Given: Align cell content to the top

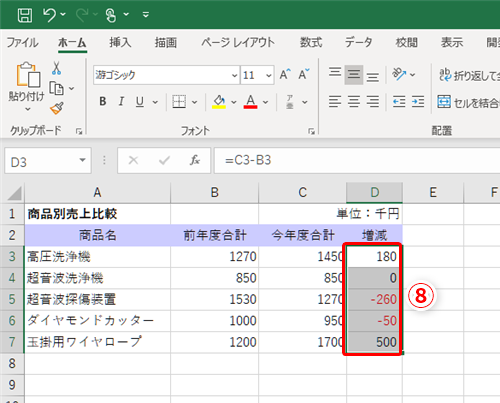Looking at the screenshot, I should [335, 72].
